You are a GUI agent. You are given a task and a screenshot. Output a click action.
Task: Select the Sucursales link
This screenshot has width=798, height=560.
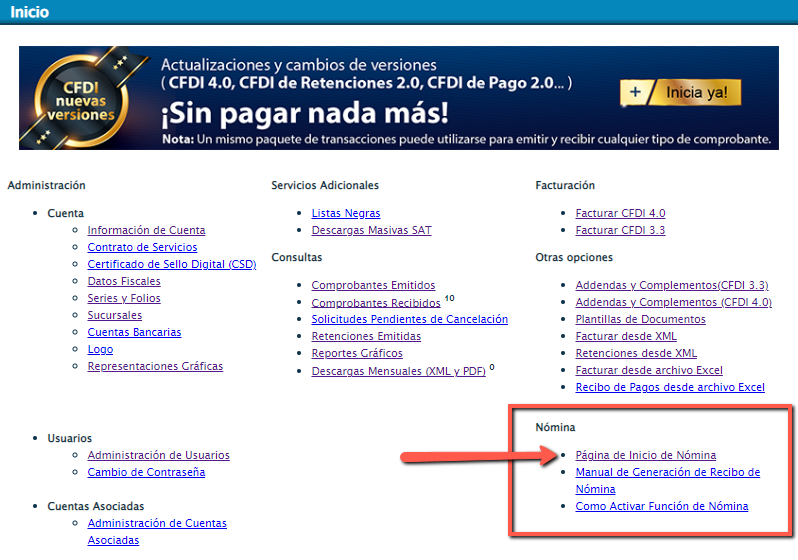click(x=115, y=315)
